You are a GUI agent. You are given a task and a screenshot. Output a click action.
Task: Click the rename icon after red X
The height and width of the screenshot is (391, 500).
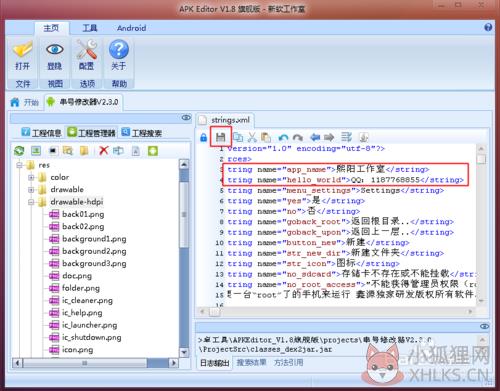(118, 151)
